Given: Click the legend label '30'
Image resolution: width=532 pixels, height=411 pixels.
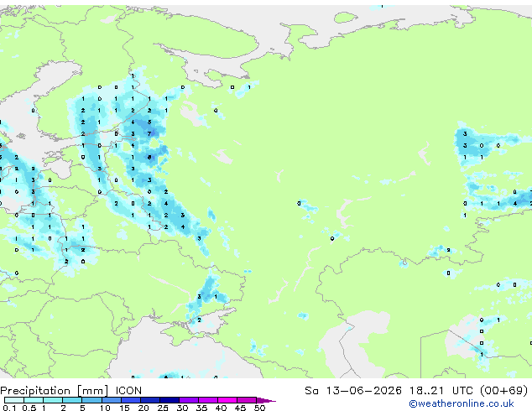Looking at the screenshot, I should (x=182, y=408).
